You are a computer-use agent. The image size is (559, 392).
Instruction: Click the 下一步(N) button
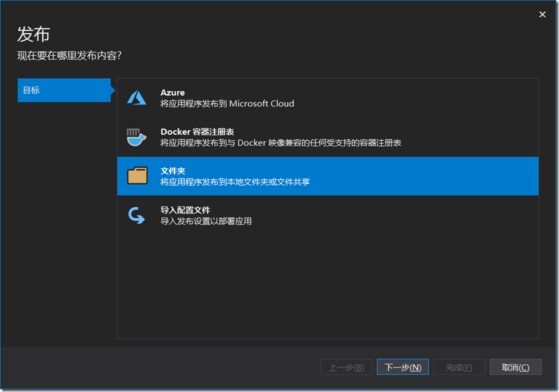point(403,367)
